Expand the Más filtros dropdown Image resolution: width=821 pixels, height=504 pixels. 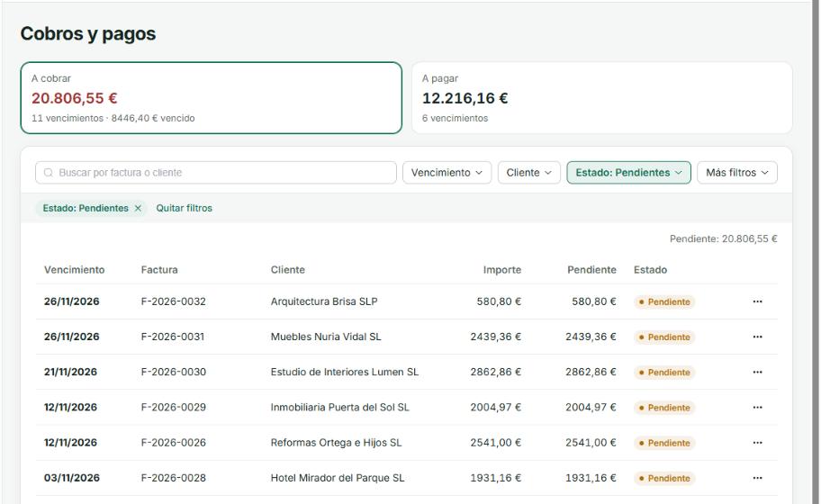coord(736,173)
